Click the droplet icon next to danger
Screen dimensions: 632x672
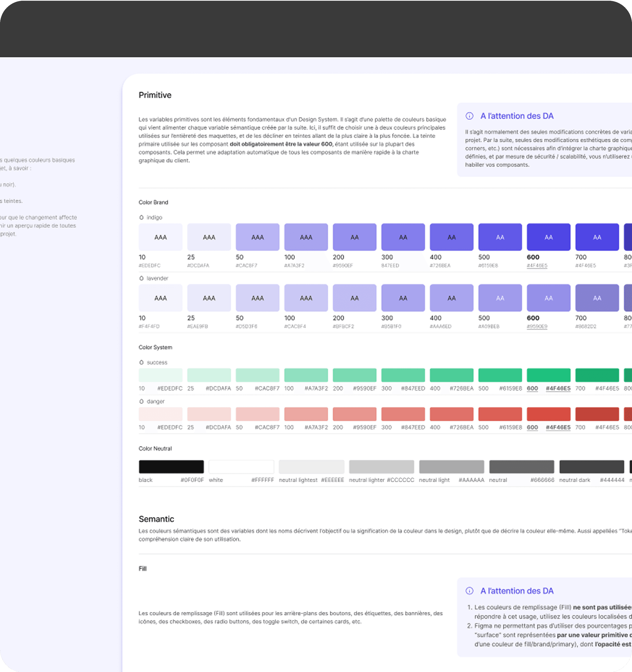[x=142, y=401]
